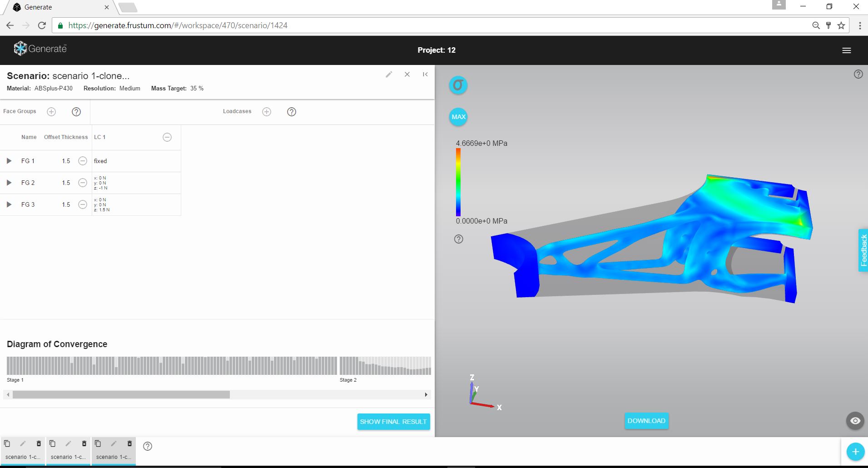This screenshot has width=868, height=468.
Task: Click the XYZ axis orientation gizmo
Action: [485, 392]
